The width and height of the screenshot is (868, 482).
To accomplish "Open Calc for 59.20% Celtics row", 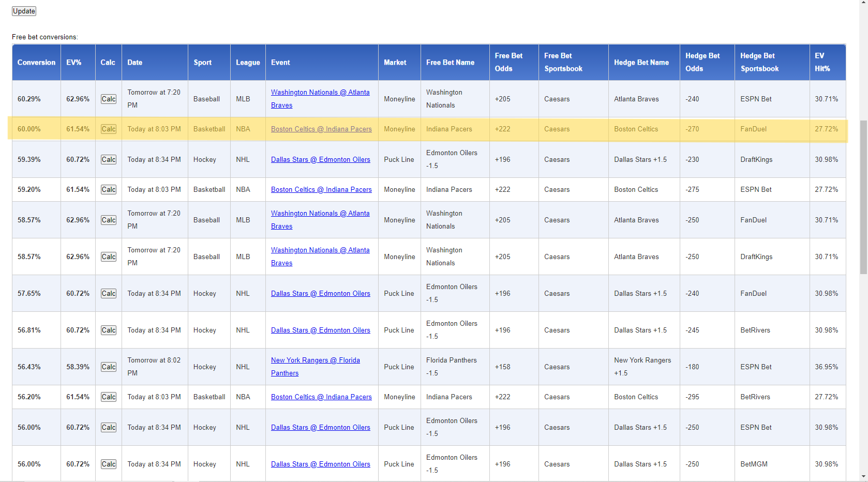I will (x=109, y=189).
